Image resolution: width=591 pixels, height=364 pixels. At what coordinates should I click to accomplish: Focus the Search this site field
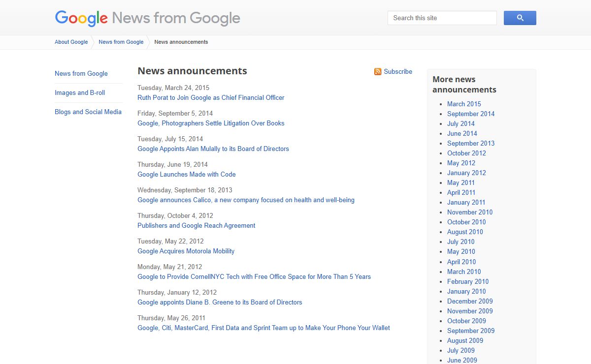point(442,18)
